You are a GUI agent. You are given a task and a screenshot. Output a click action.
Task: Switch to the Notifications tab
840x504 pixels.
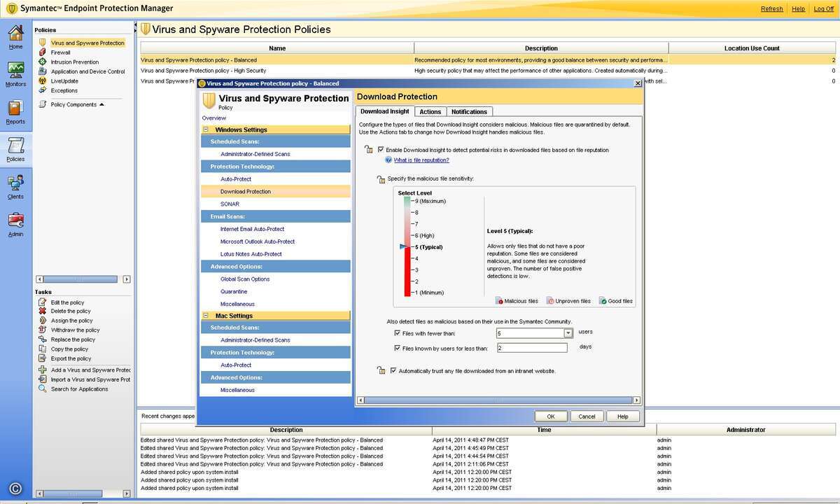click(469, 112)
